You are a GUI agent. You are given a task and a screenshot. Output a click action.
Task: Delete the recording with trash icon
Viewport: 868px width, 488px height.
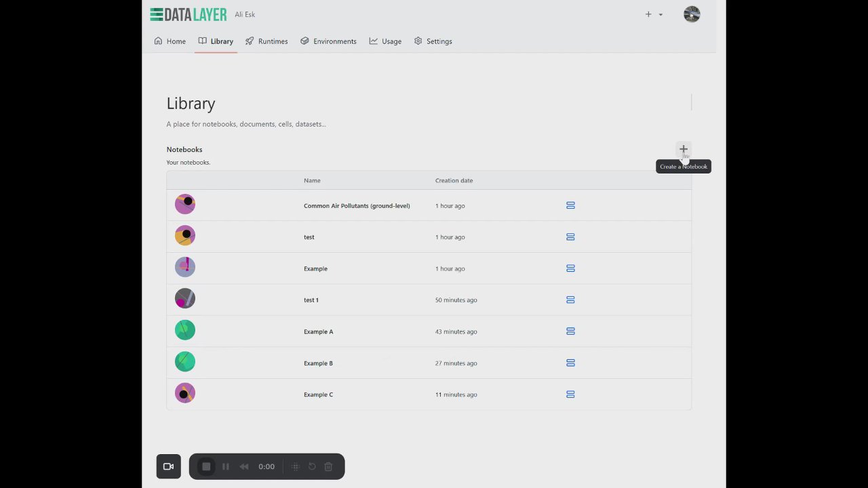click(328, 466)
